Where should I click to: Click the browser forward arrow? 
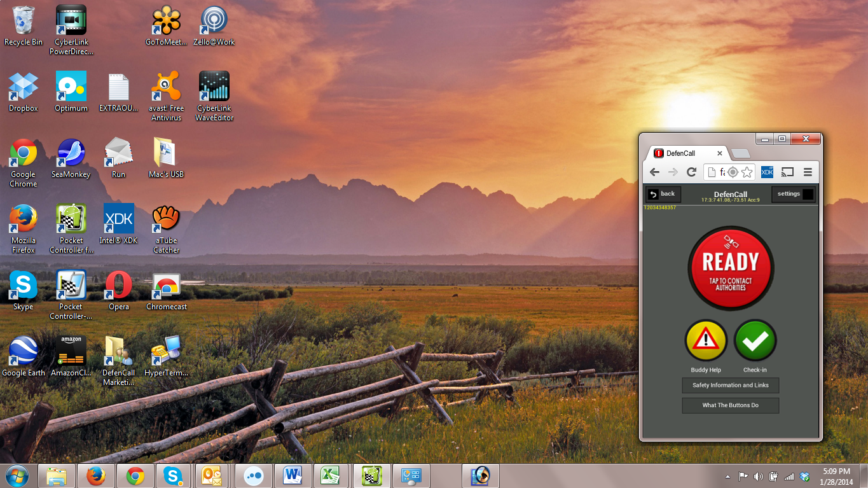pos(673,172)
